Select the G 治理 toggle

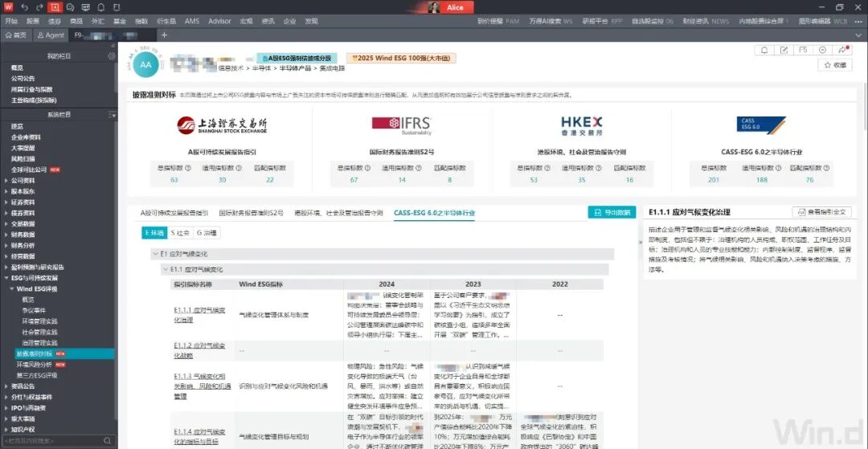[x=207, y=234]
